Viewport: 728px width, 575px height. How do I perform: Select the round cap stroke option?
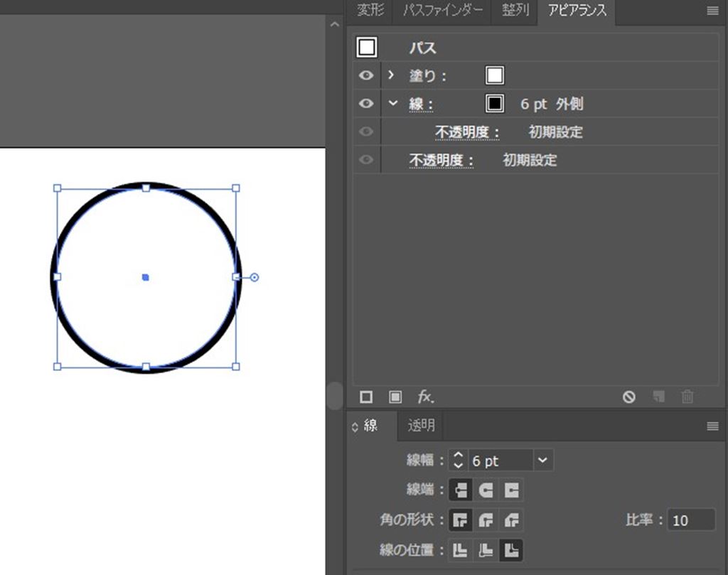pos(486,490)
